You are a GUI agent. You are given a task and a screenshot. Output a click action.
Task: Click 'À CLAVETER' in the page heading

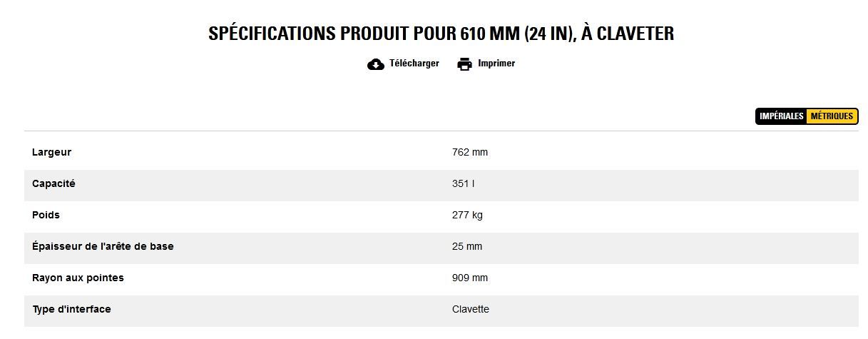pyautogui.click(x=628, y=34)
